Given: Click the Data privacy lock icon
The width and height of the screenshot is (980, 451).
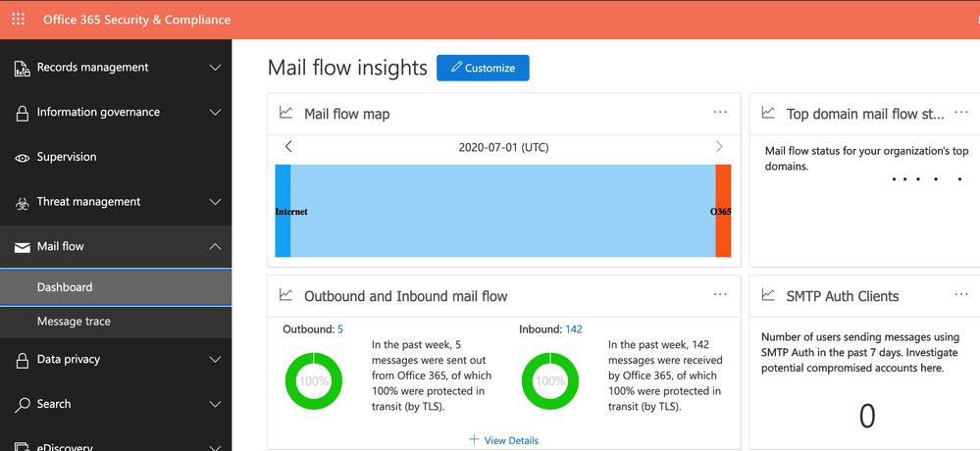Looking at the screenshot, I should pos(22,360).
